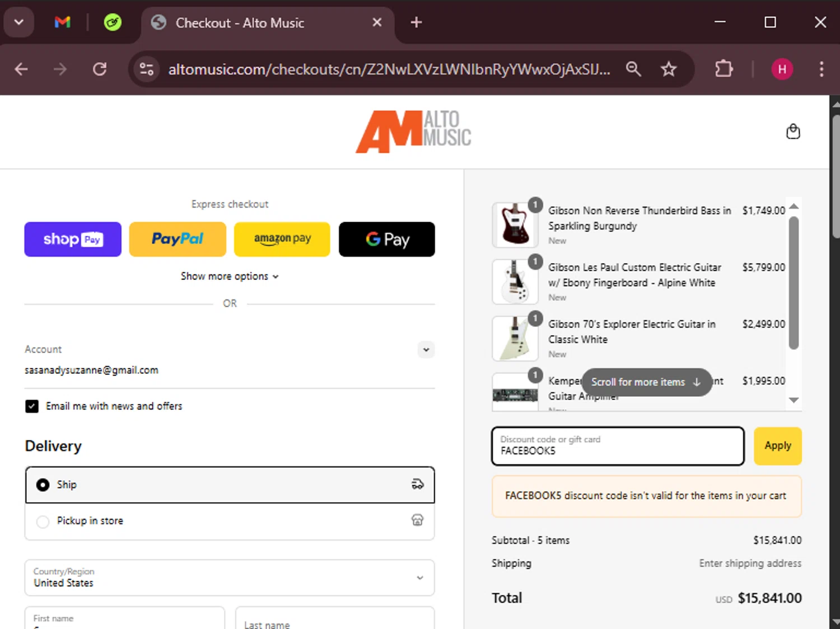Click the Thunderbird Bass product thumbnail

point(515,225)
